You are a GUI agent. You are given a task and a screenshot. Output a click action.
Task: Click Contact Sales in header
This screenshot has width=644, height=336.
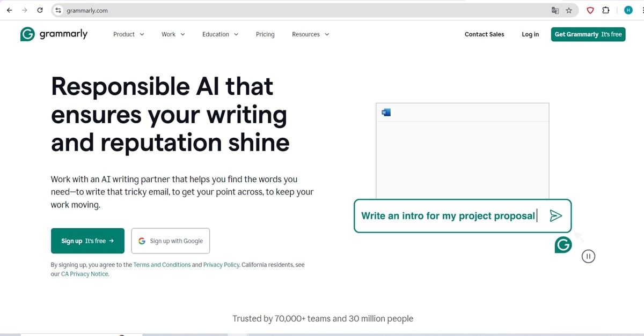pos(484,34)
